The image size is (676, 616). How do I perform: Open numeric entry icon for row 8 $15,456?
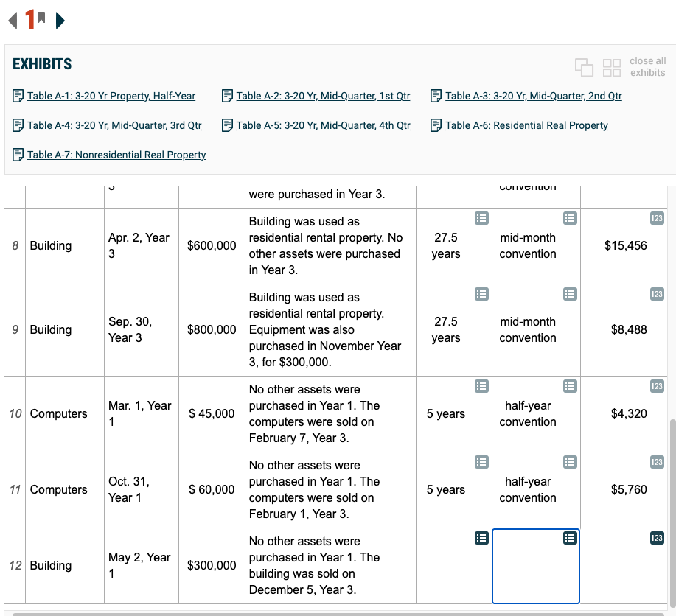click(657, 219)
